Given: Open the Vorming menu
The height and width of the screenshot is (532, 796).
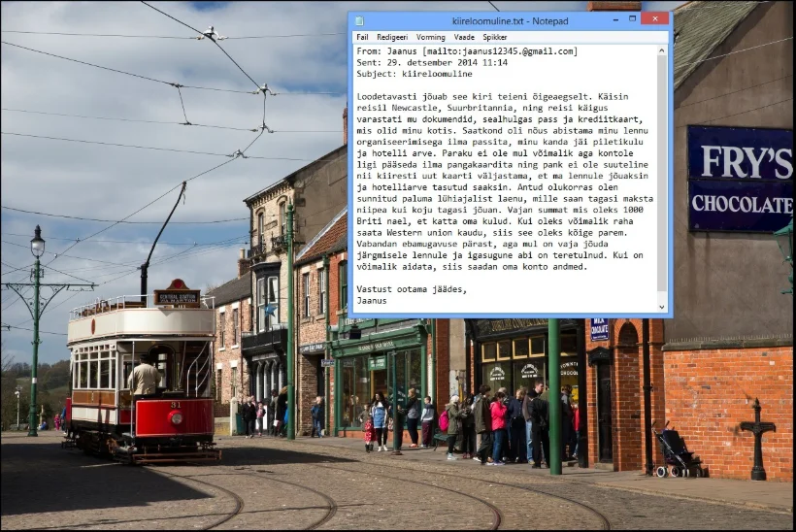Looking at the screenshot, I should (430, 37).
